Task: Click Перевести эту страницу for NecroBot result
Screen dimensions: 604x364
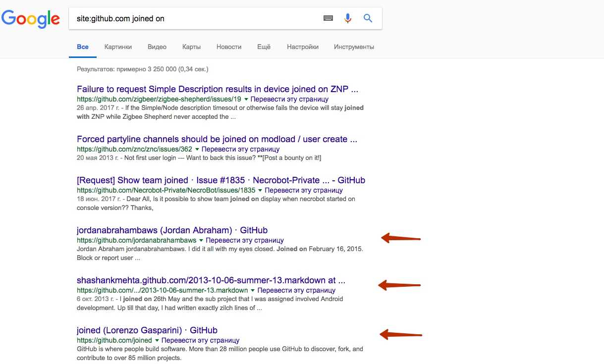Action: point(303,190)
